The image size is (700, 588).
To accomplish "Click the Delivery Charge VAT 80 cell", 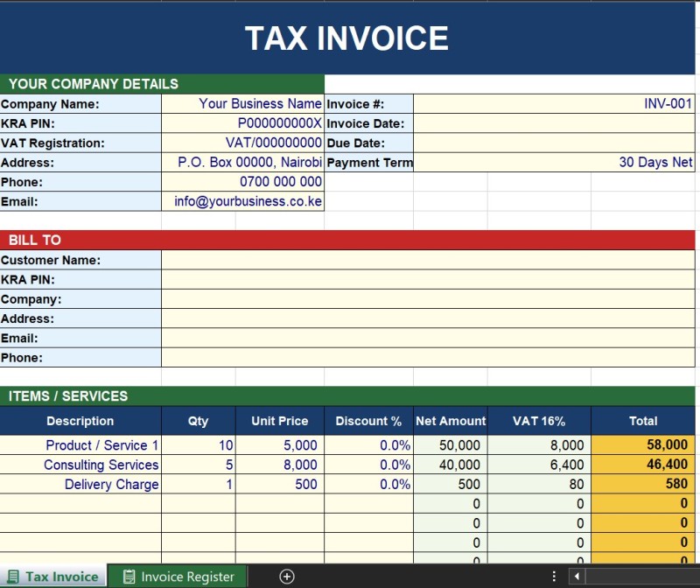I will coord(539,484).
